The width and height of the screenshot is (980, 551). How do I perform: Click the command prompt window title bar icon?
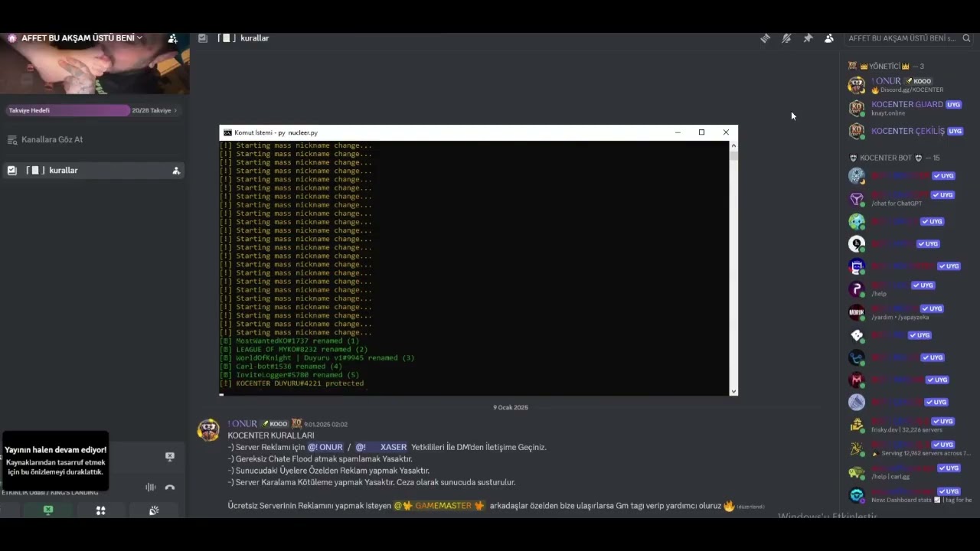tap(227, 132)
